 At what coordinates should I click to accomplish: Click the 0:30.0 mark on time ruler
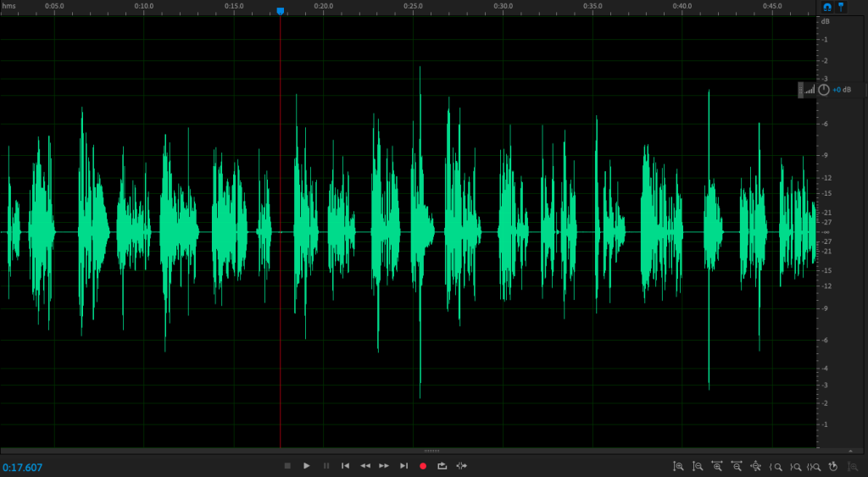[x=503, y=6]
